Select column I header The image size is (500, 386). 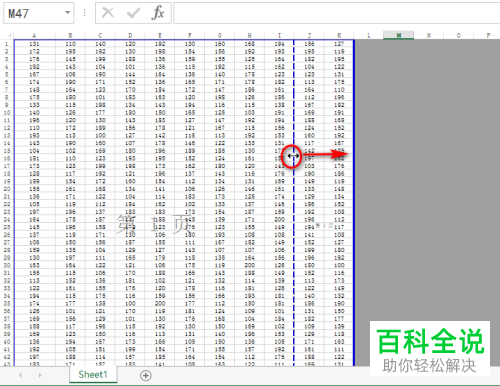279,35
